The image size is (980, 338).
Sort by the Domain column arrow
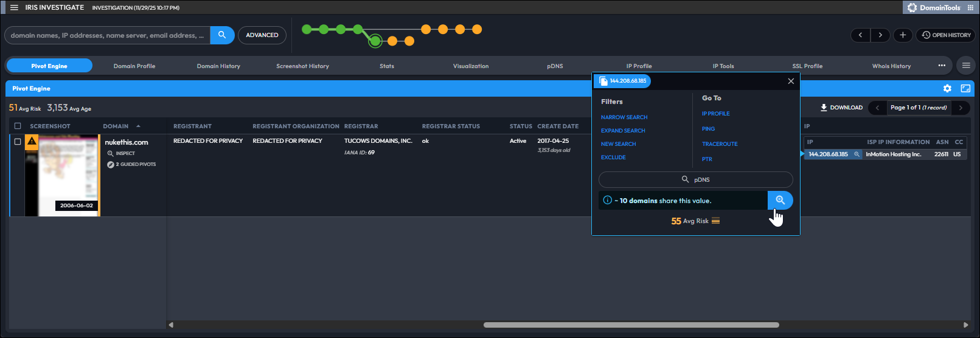click(x=138, y=126)
